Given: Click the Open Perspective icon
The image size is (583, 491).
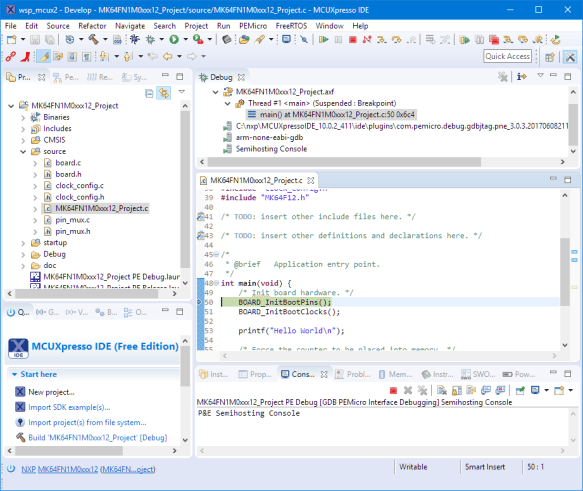Looking at the screenshot, I should (550, 57).
